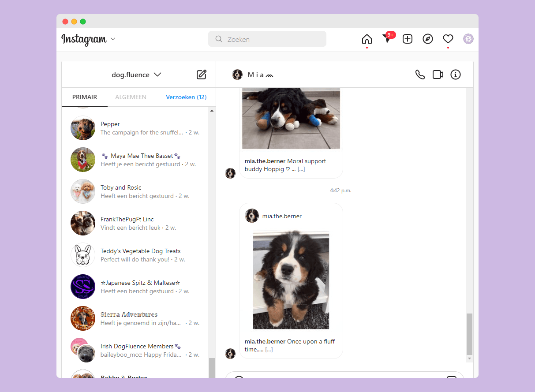
Task: Start an audio call with Mia
Action: click(x=420, y=75)
